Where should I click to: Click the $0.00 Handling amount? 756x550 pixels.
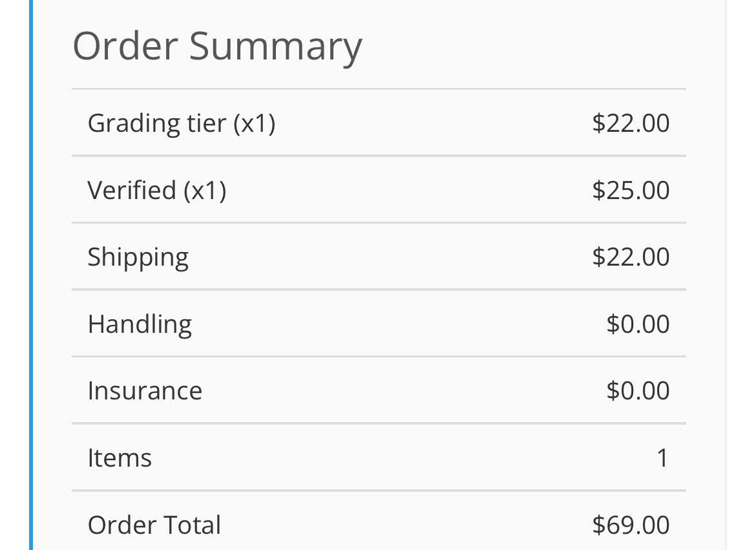click(x=638, y=324)
